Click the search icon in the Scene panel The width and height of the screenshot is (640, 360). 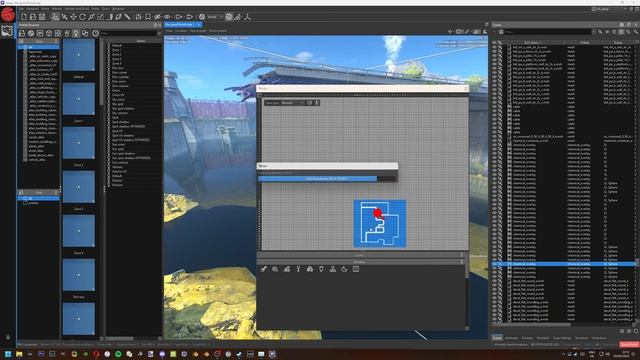(x=501, y=32)
